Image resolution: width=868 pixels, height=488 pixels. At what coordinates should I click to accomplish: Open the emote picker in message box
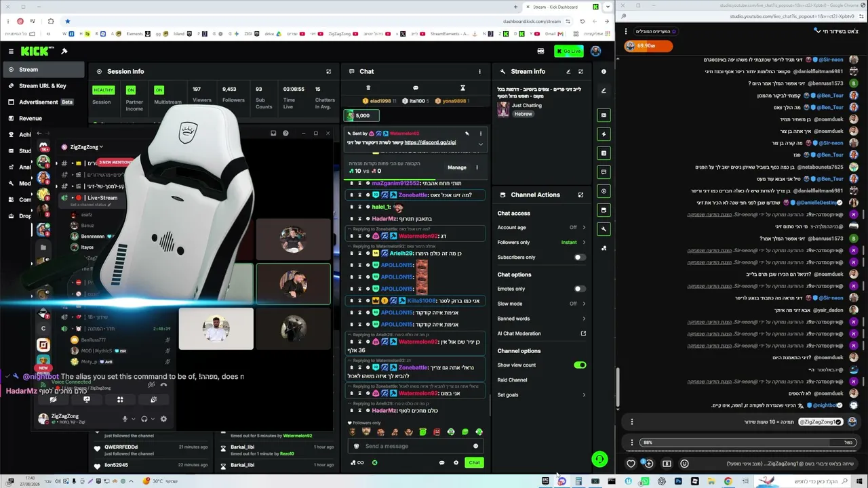[475, 446]
